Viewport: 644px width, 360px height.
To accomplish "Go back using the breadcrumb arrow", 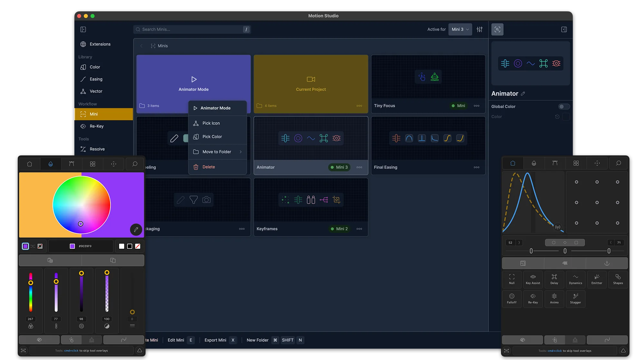I will (141, 46).
